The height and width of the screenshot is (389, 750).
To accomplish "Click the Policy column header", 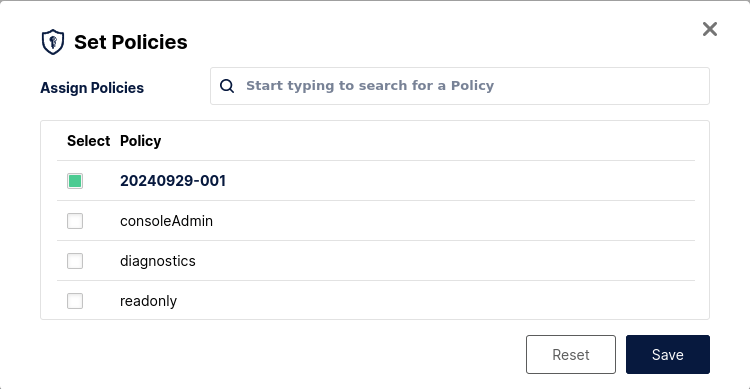I will [x=141, y=141].
